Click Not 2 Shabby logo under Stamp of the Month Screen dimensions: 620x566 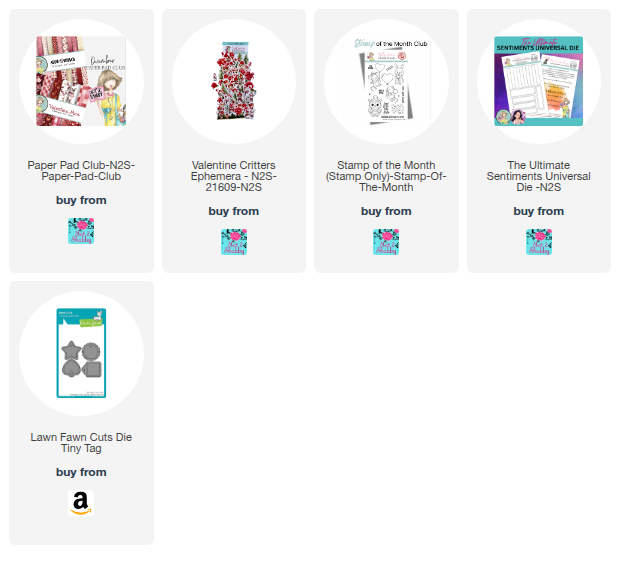coord(386,242)
